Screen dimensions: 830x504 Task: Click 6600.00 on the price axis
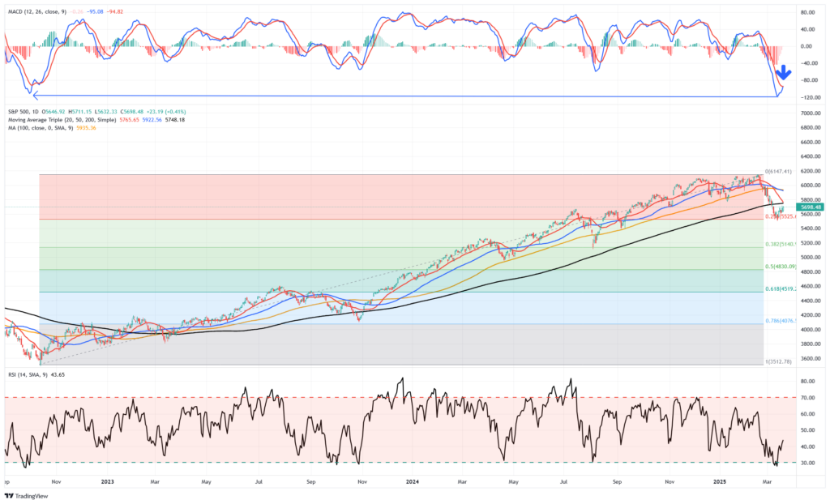click(811, 142)
